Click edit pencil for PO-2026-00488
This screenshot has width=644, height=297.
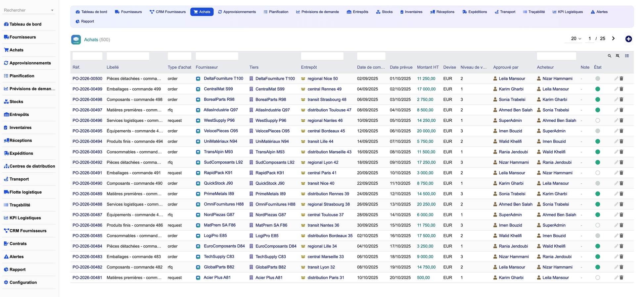tap(616, 205)
